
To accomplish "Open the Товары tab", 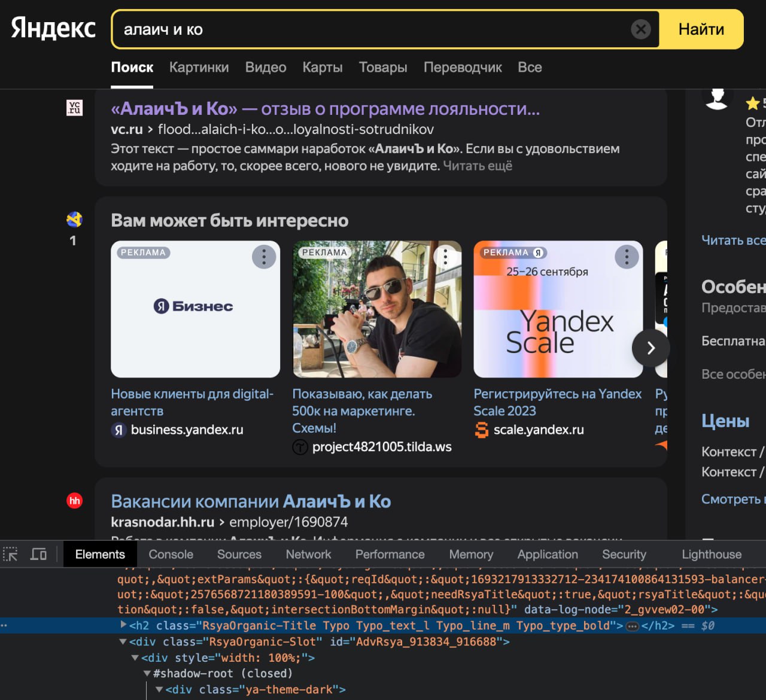I will [x=383, y=67].
